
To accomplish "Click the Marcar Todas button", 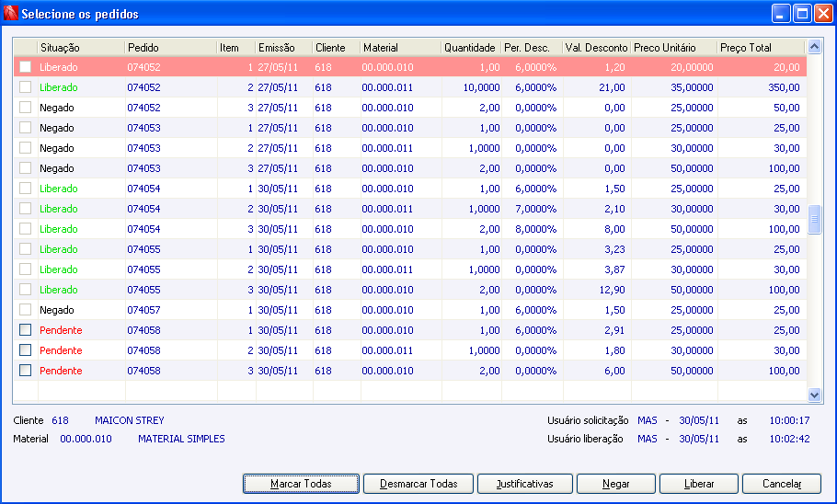I will coord(301,484).
